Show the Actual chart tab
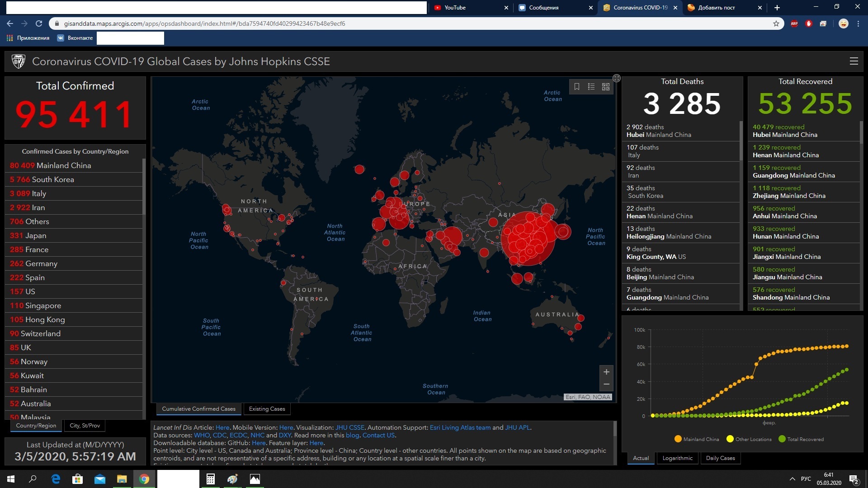This screenshot has width=868, height=488. 641,458
